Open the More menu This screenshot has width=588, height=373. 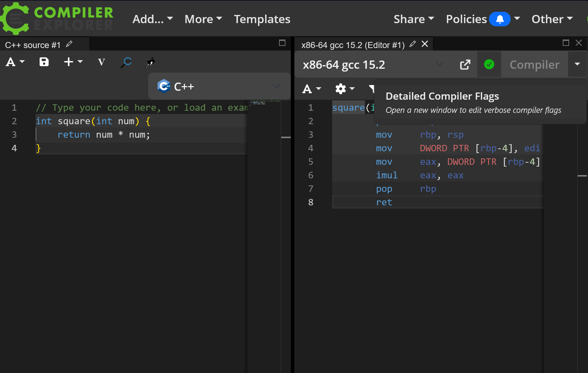pos(203,19)
